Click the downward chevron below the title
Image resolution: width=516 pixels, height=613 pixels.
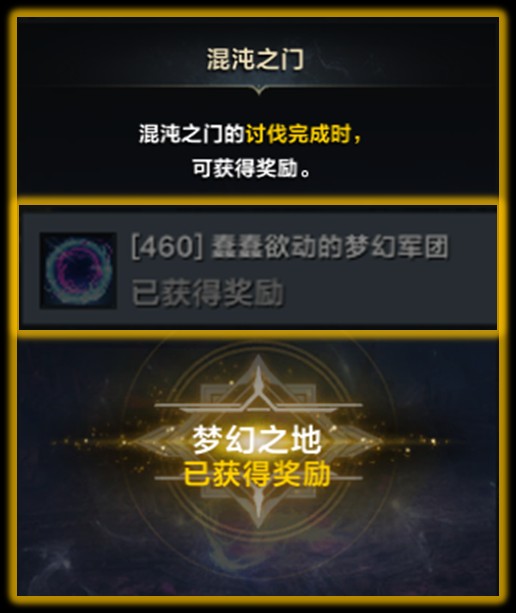click(258, 91)
